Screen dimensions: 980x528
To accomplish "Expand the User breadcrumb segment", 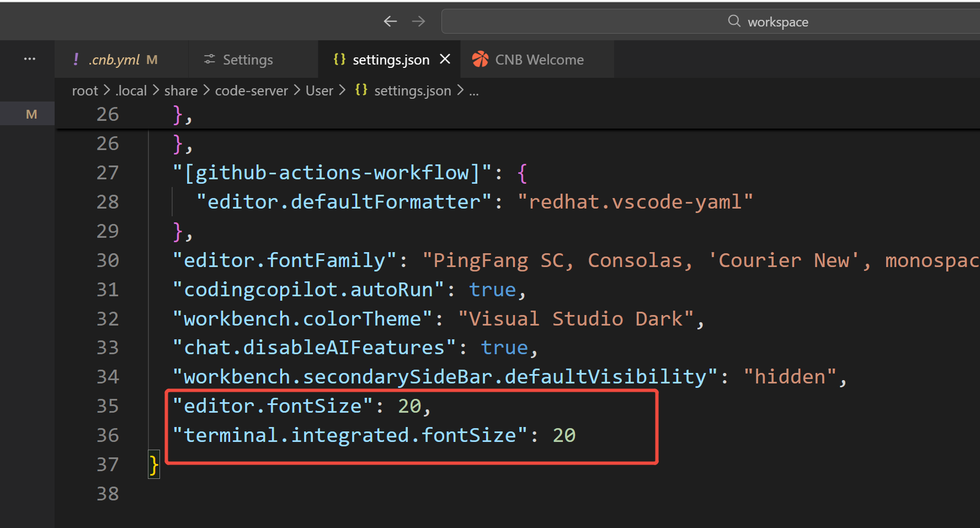I will 319,91.
